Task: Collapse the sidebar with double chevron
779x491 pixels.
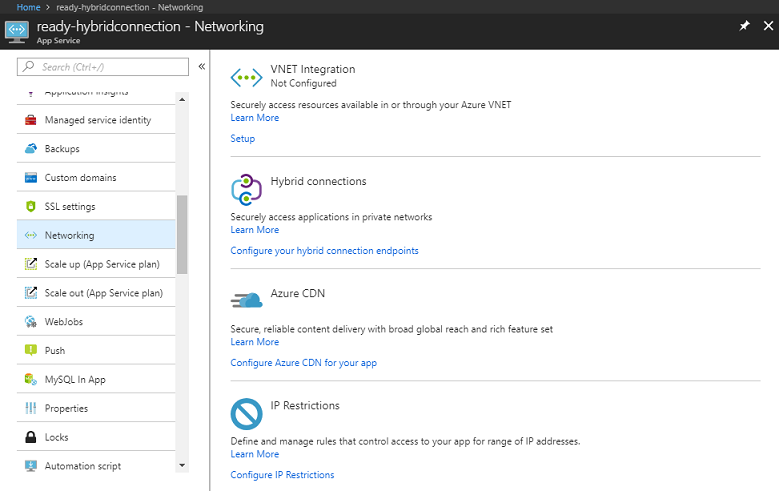Action: [202, 66]
